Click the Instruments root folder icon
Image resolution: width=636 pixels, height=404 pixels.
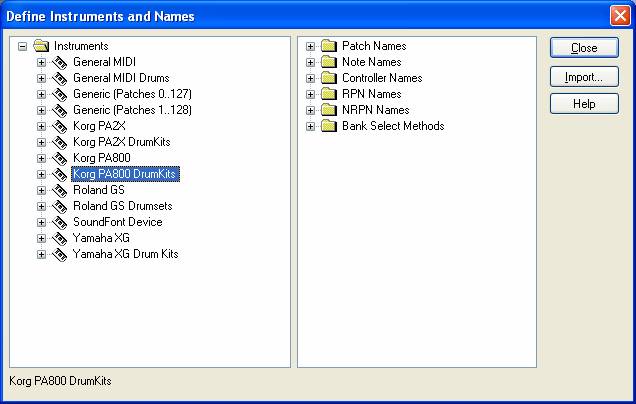point(41,46)
